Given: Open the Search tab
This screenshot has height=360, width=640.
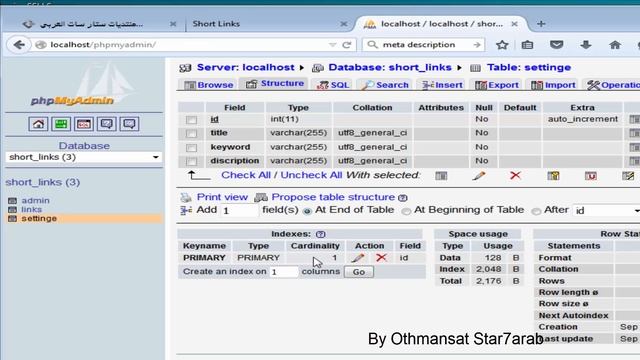Looking at the screenshot, I should point(385,85).
